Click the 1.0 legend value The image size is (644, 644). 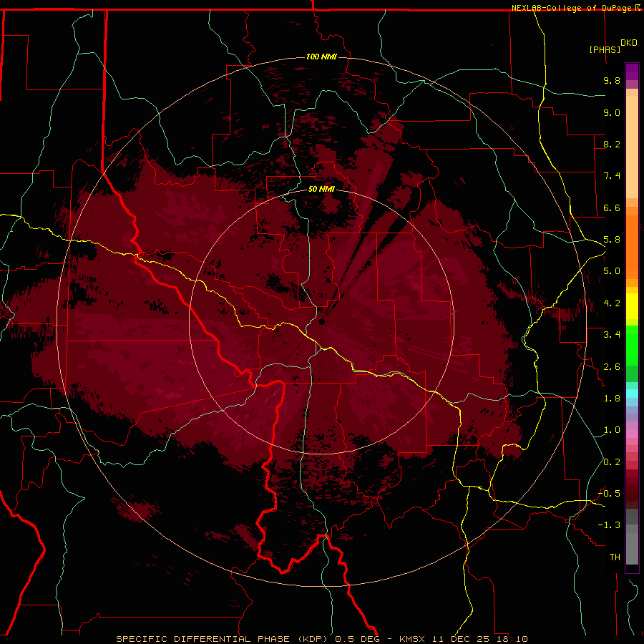[612, 430]
